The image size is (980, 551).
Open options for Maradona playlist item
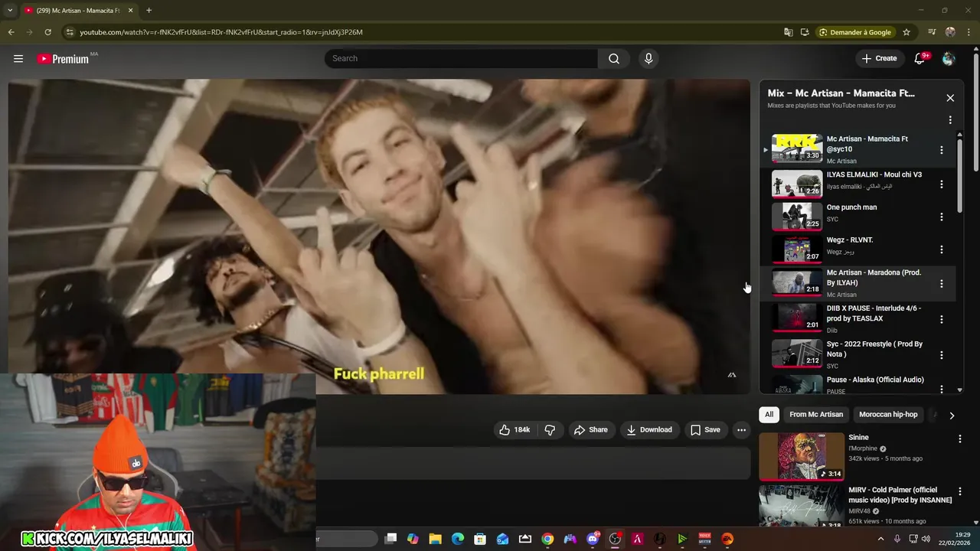942,284
